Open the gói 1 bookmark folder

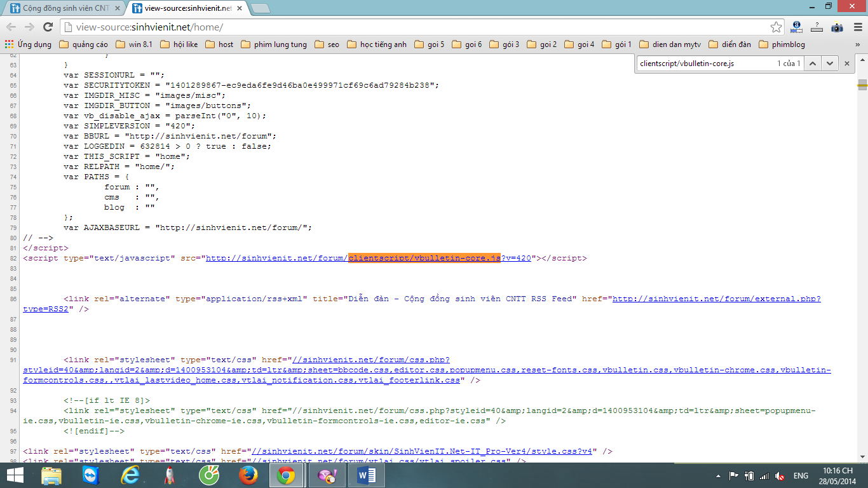click(x=616, y=44)
